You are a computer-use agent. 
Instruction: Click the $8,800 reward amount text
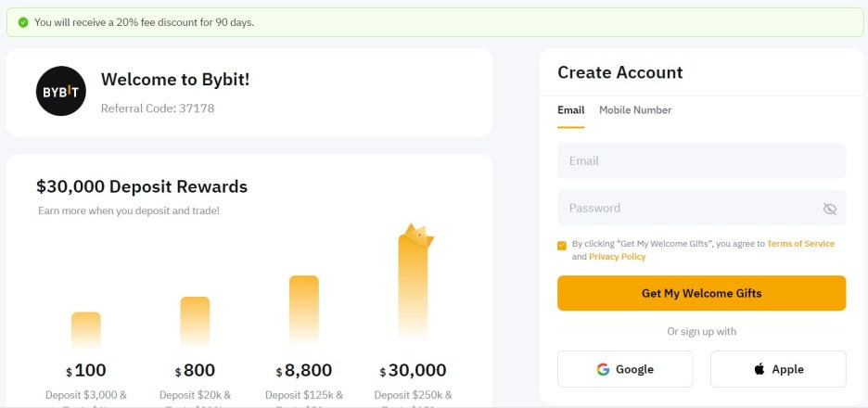click(x=304, y=370)
